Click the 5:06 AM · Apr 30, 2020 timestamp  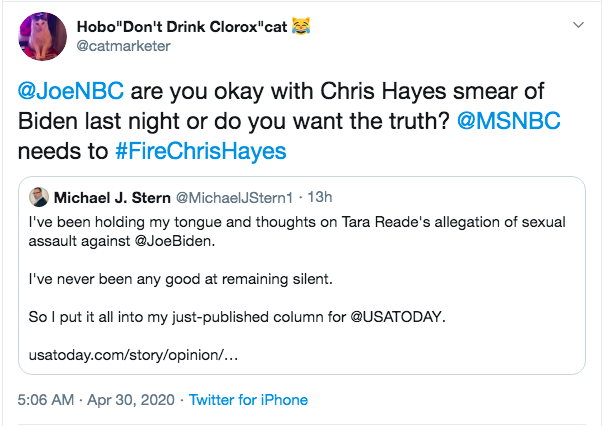(x=96, y=400)
